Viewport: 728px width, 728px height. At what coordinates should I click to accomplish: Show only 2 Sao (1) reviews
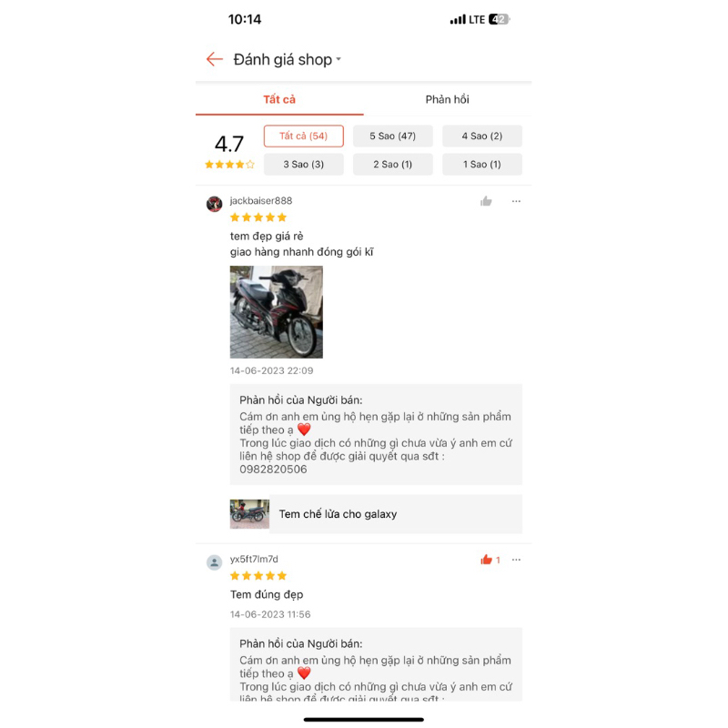click(393, 165)
